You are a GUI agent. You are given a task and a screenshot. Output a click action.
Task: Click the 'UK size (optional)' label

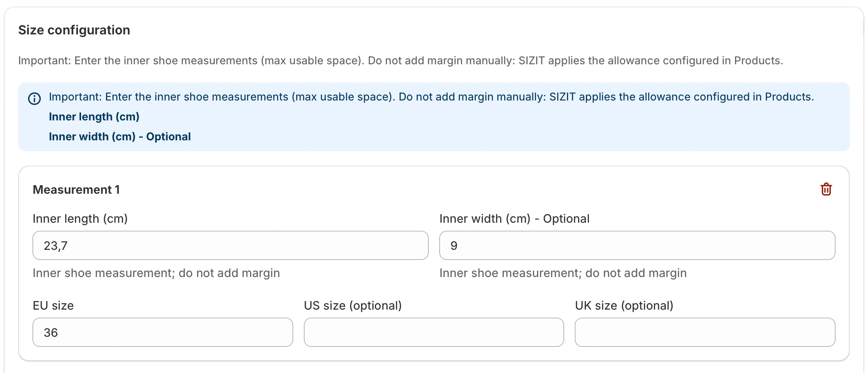point(624,306)
